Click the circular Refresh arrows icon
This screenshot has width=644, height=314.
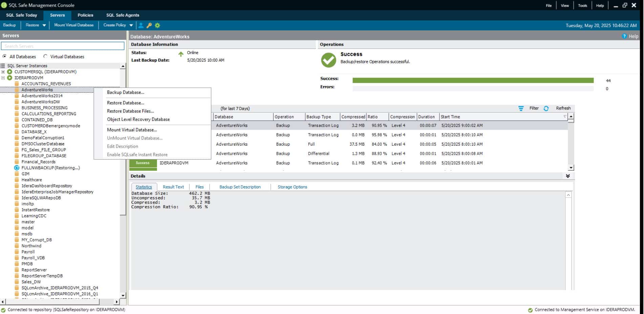pyautogui.click(x=546, y=108)
